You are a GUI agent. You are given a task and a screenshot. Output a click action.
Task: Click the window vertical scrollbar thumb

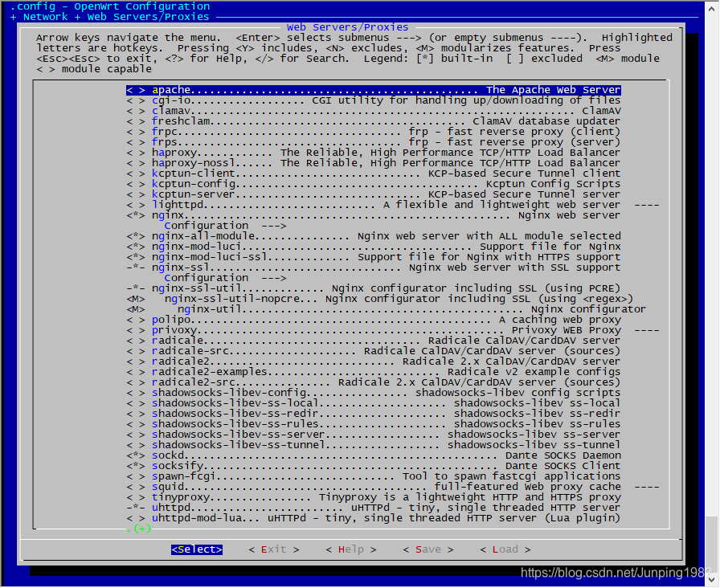712,544
